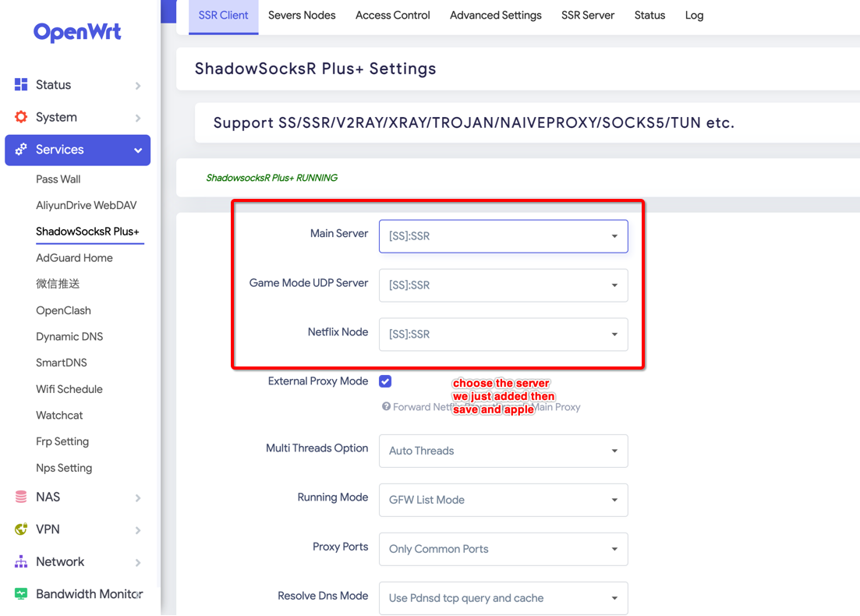
Task: Click the System gear icon
Action: (21, 117)
